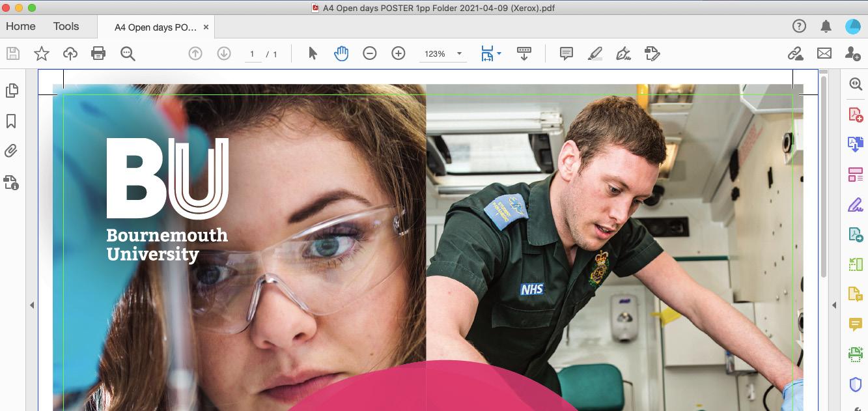Image resolution: width=868 pixels, height=411 pixels.
Task: Switch to the Home tab
Action: tap(21, 27)
